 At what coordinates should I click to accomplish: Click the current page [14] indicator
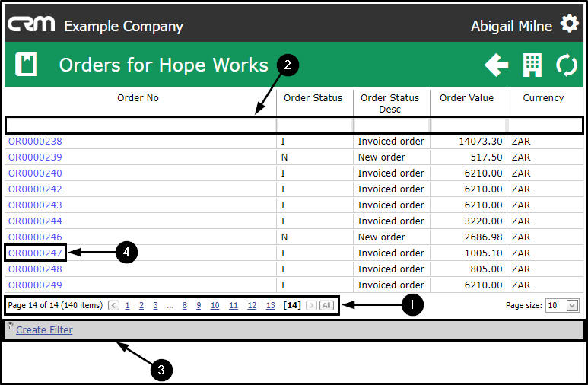pos(292,305)
